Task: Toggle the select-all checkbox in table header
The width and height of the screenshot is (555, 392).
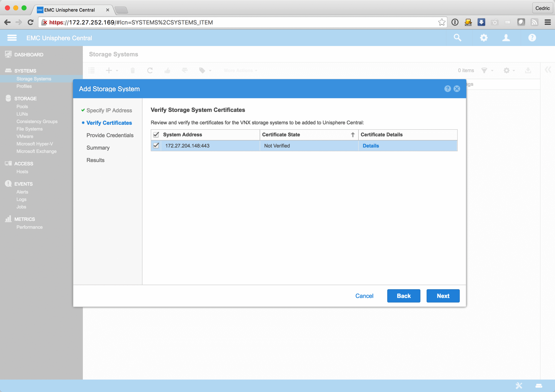Action: point(156,135)
